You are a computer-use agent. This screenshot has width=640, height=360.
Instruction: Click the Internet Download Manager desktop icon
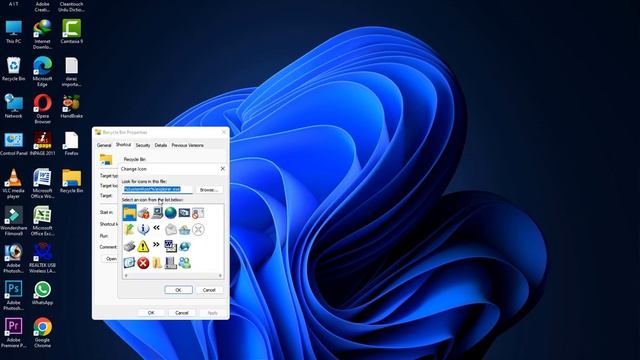click(42, 34)
